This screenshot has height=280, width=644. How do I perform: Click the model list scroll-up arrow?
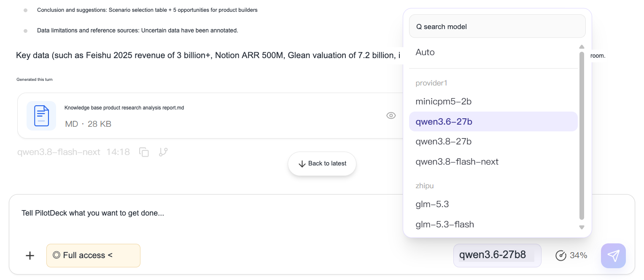(x=582, y=47)
